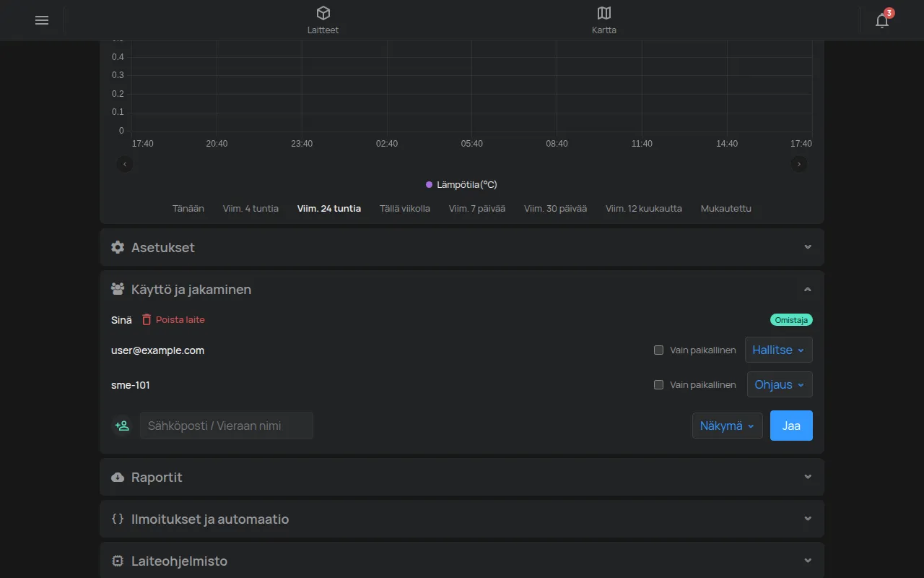Click the user@example.com entry
The width and height of the screenshot is (924, 578).
158,350
